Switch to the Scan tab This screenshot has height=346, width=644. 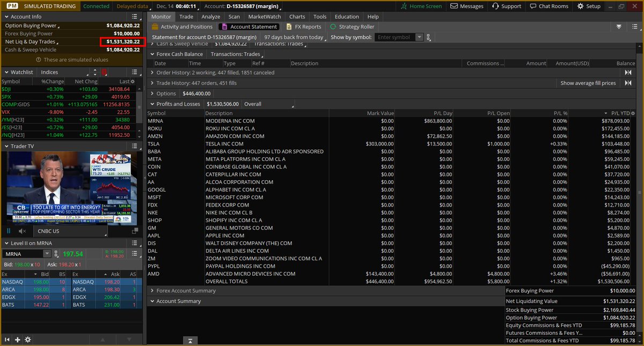(x=234, y=17)
